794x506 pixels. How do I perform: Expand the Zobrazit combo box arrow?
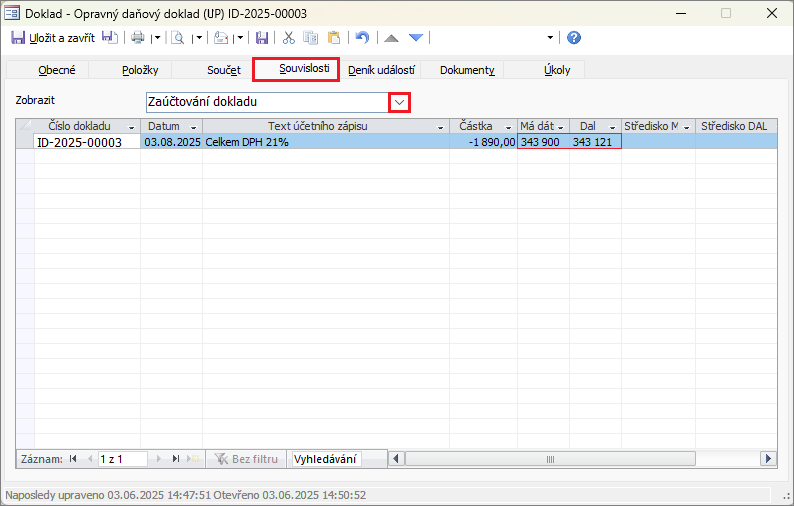pos(400,102)
